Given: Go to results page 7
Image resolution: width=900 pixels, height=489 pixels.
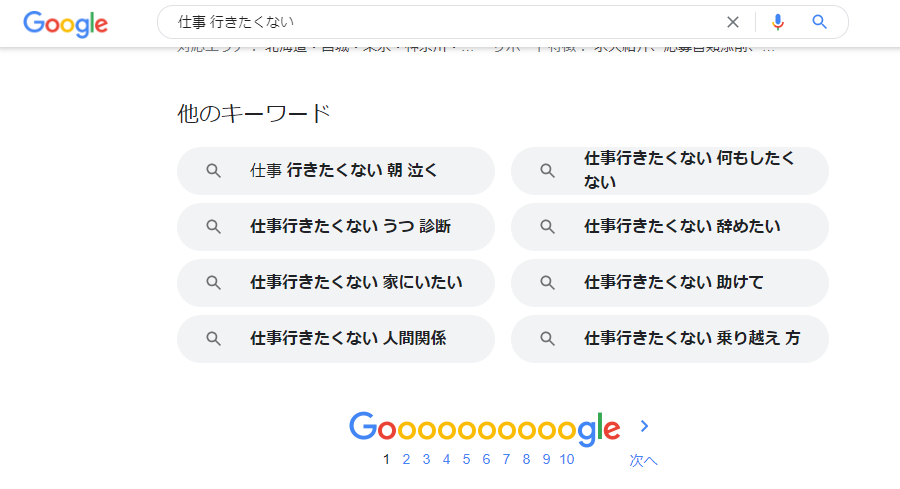Looking at the screenshot, I should [x=506, y=459].
